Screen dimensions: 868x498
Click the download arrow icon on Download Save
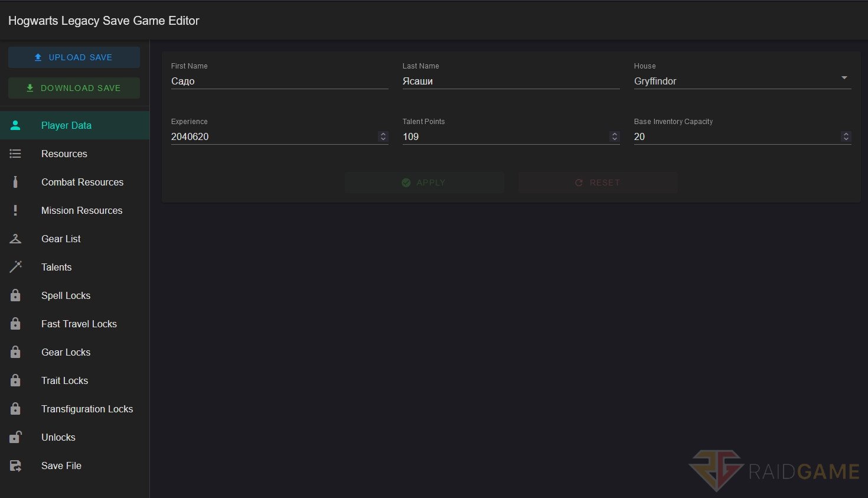click(30, 88)
